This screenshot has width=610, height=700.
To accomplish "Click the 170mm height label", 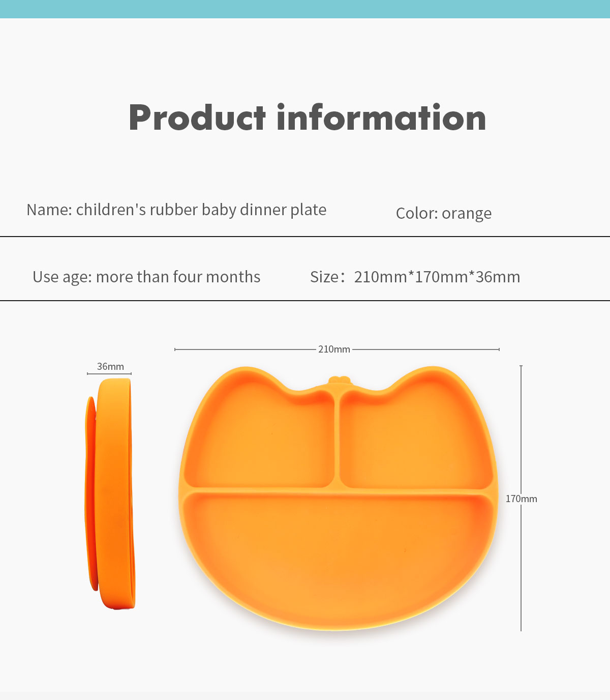I will coord(521,499).
